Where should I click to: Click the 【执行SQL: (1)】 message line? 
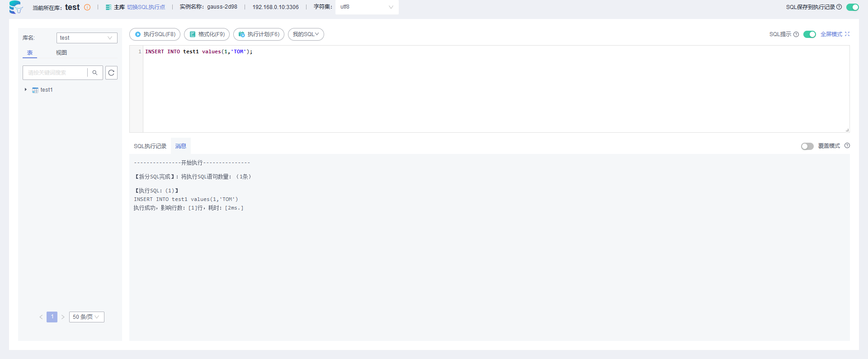click(x=156, y=191)
